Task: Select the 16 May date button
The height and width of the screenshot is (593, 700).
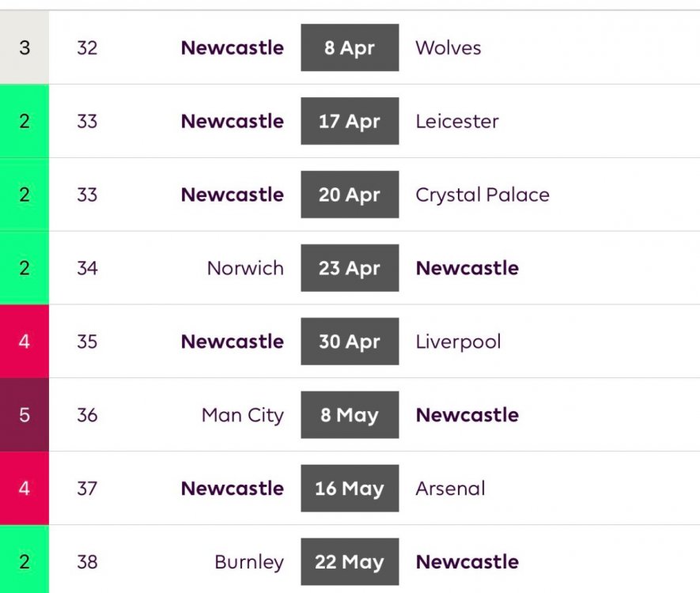Action: (x=350, y=489)
